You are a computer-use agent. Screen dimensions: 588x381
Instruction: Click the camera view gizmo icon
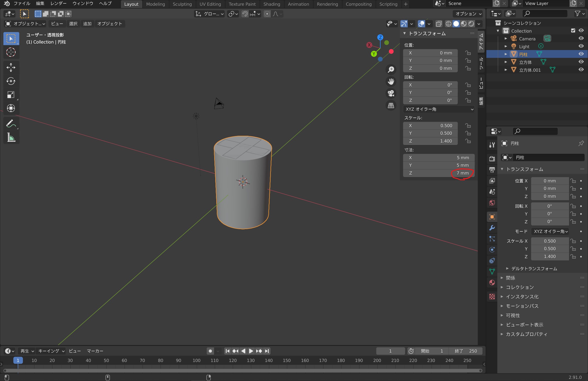point(391,93)
